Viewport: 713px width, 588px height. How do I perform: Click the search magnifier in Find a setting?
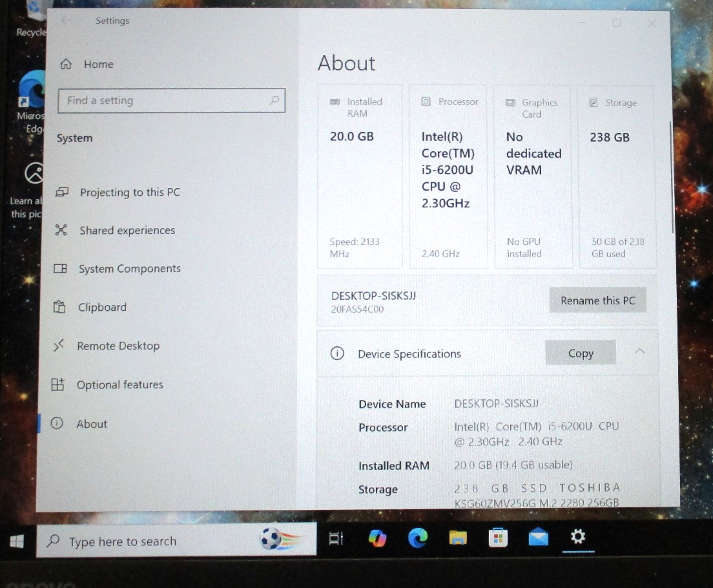pyautogui.click(x=274, y=100)
